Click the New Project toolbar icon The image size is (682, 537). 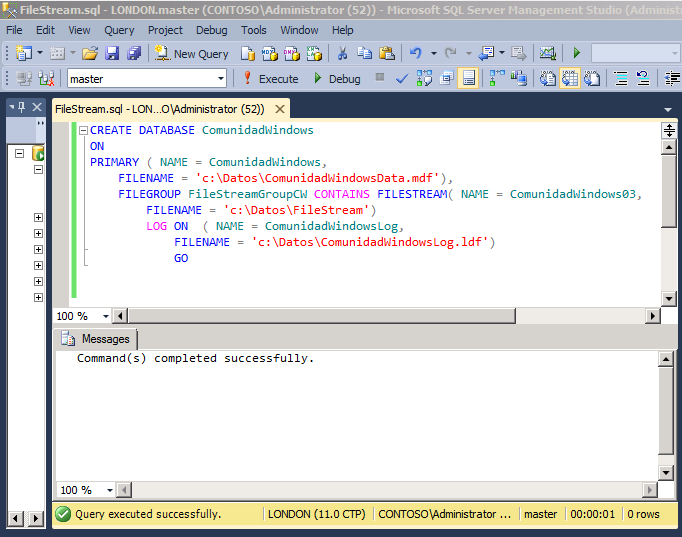[23, 53]
